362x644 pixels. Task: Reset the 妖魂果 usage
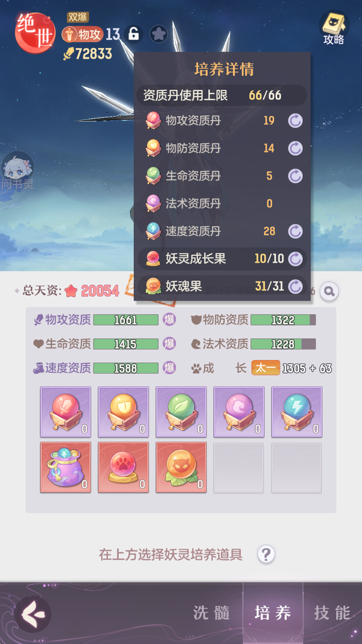tap(295, 286)
